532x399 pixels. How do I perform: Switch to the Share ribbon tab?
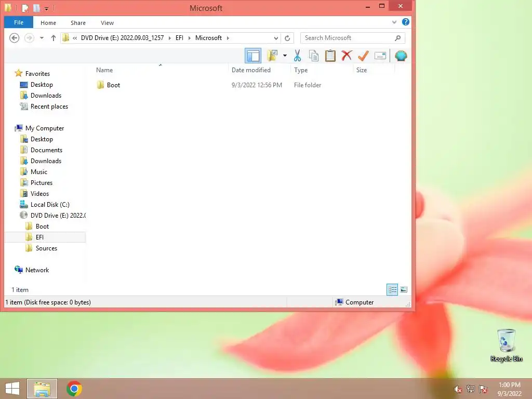pos(78,23)
